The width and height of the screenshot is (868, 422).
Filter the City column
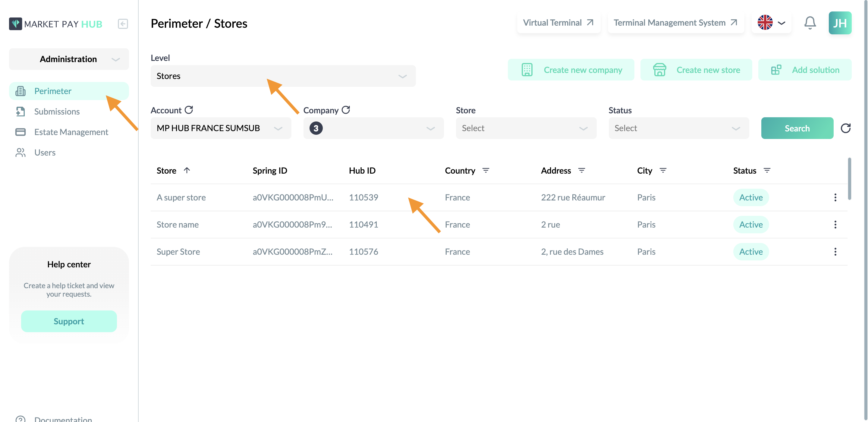tap(663, 171)
